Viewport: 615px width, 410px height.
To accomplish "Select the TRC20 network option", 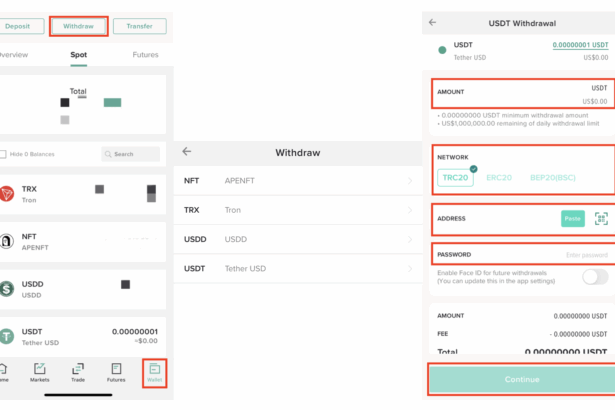I will 455,178.
